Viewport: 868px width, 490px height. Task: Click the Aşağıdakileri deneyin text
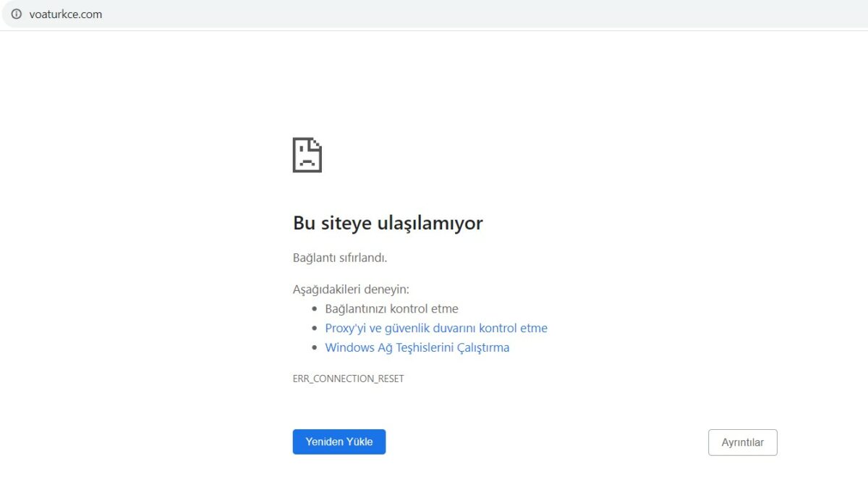click(x=351, y=290)
